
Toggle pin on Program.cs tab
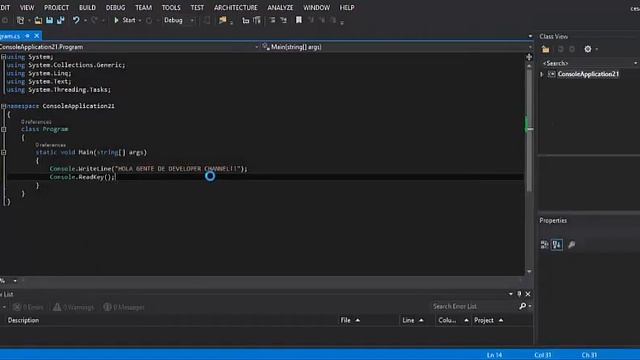point(27,36)
